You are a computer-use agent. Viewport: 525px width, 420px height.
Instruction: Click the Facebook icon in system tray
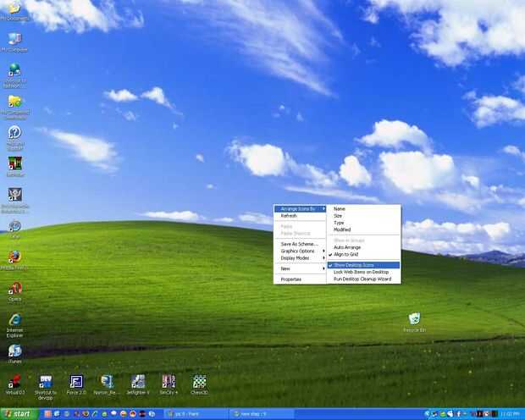pyautogui.click(x=459, y=414)
